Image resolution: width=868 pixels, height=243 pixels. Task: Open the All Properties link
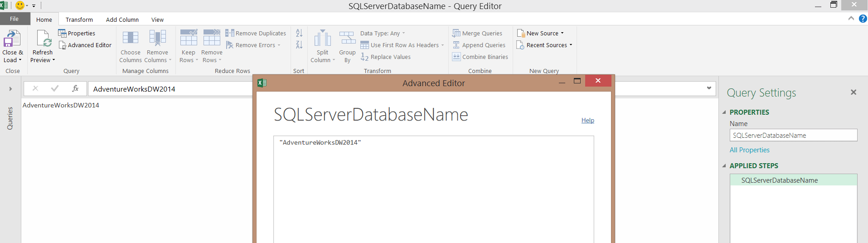749,150
